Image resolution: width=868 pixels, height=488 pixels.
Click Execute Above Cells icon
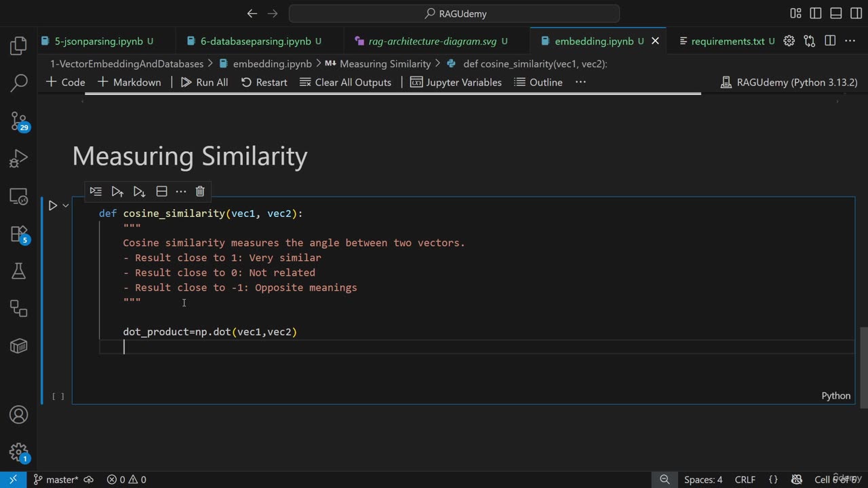pos(117,191)
